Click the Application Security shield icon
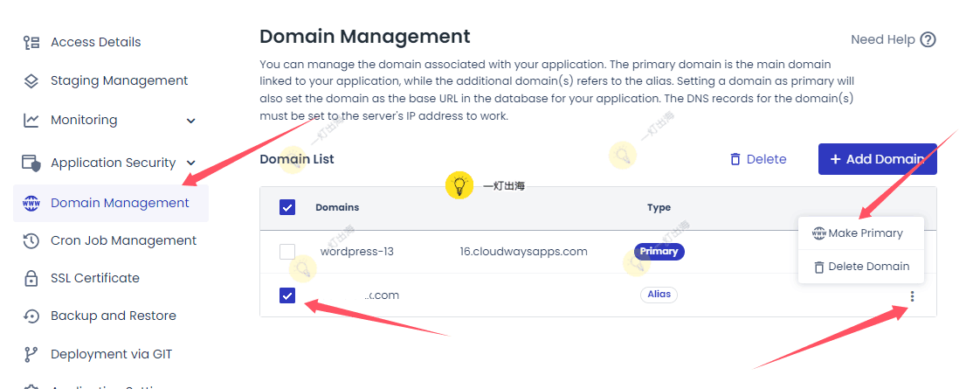The height and width of the screenshot is (389, 980). [x=31, y=163]
